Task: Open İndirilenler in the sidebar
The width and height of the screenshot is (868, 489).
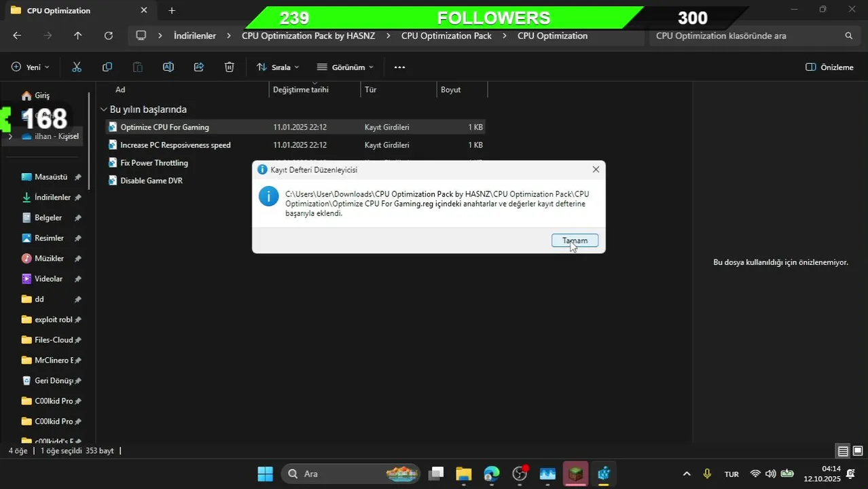Action: point(52,198)
